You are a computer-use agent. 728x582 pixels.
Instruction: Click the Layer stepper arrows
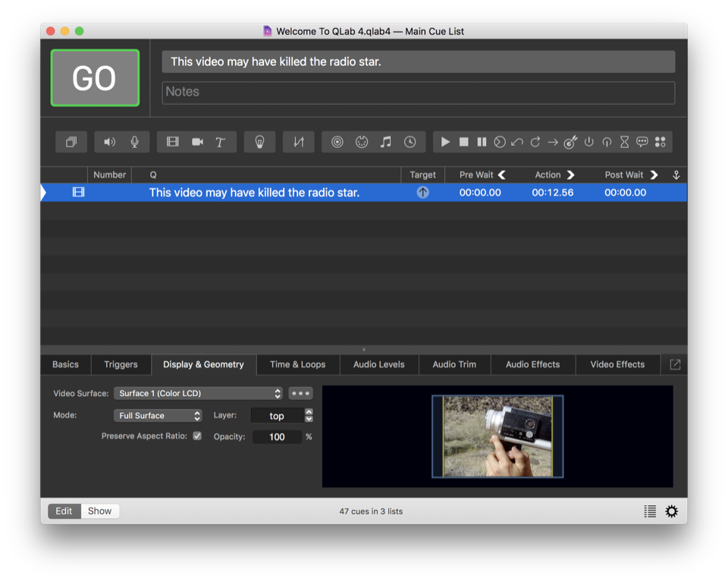[309, 416]
